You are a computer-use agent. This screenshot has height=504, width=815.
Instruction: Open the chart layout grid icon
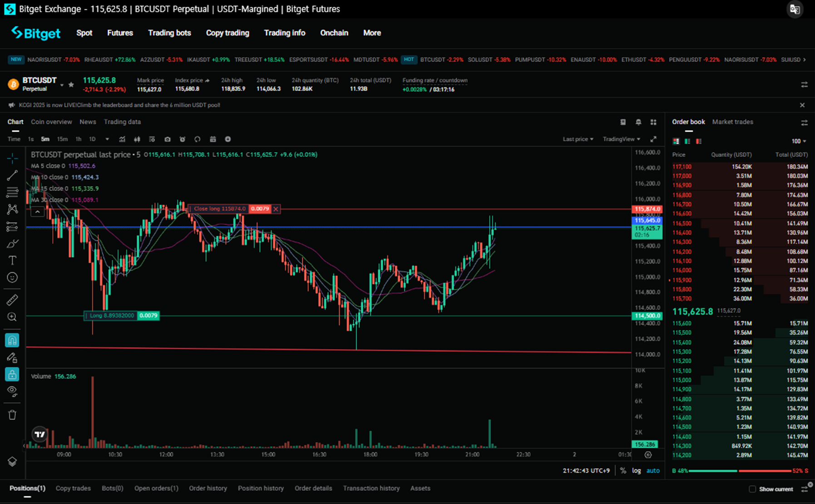click(x=653, y=122)
